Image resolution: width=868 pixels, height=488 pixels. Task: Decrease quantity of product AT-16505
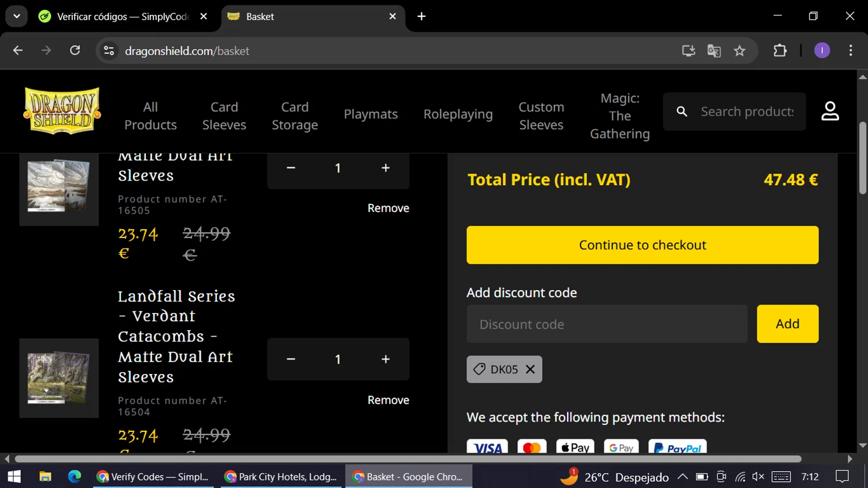291,168
